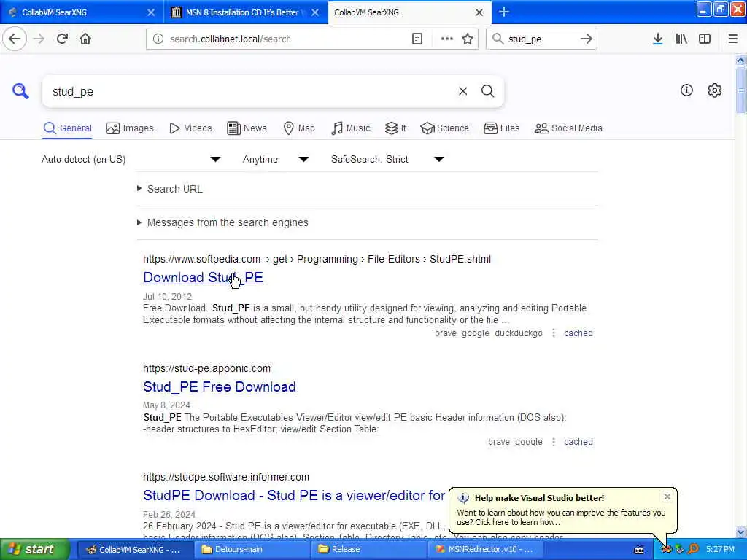Click the scrollbar down arrow
The height and width of the screenshot is (560, 747).
(x=740, y=532)
